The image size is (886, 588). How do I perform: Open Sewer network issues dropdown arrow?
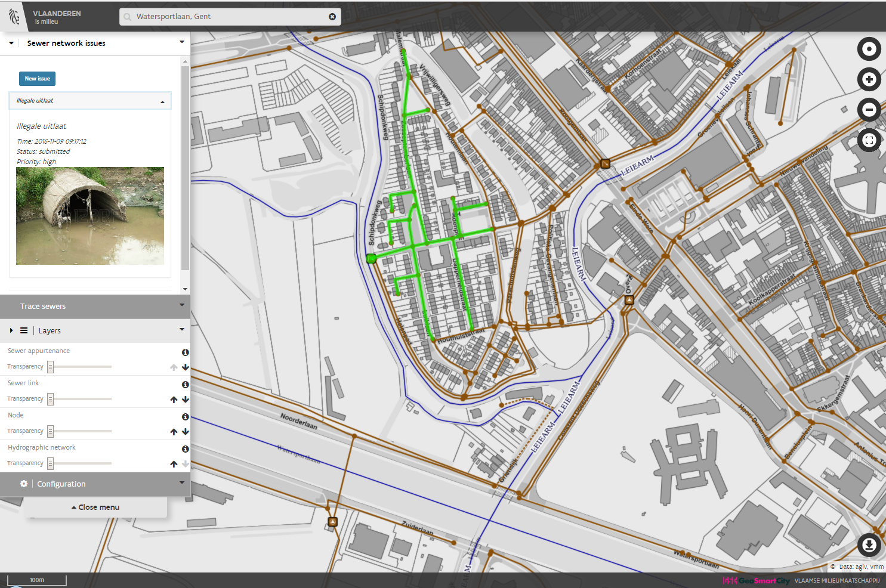(182, 42)
